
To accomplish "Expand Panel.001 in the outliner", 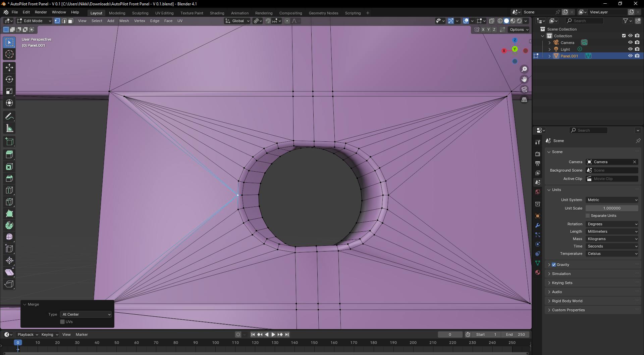I will coord(549,56).
